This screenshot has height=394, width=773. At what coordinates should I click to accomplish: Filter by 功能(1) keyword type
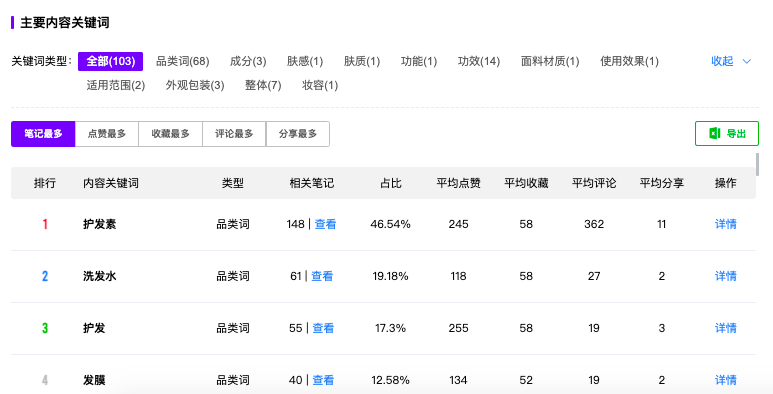click(x=419, y=61)
